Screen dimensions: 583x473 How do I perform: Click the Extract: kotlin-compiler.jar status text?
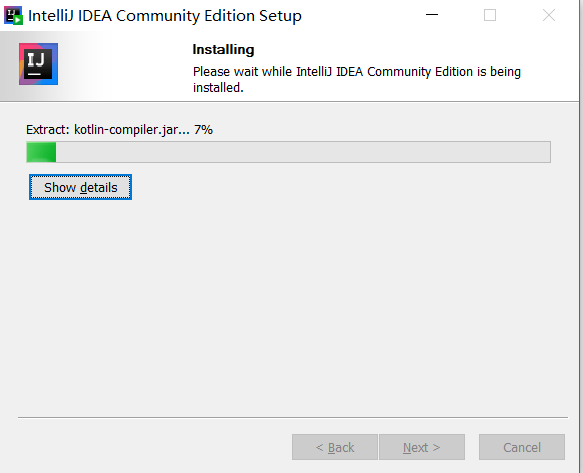[x=108, y=130]
